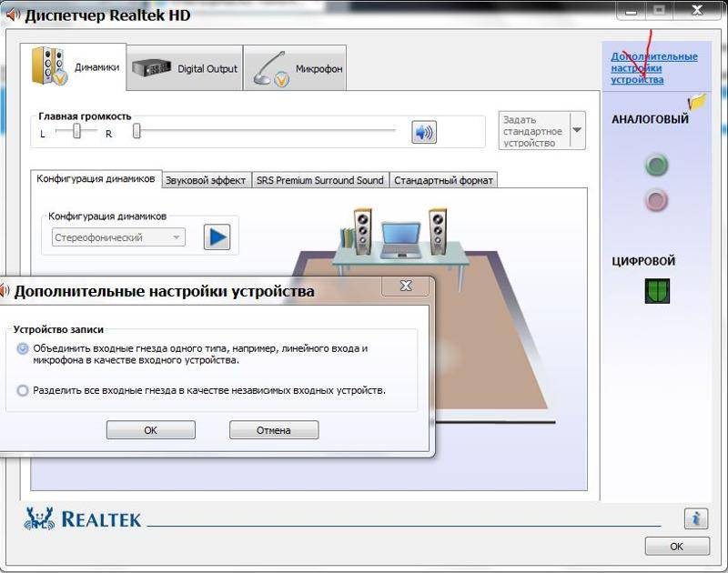This screenshot has width=728, height=573.
Task: Click the Главная громкость label
Action: point(85,116)
